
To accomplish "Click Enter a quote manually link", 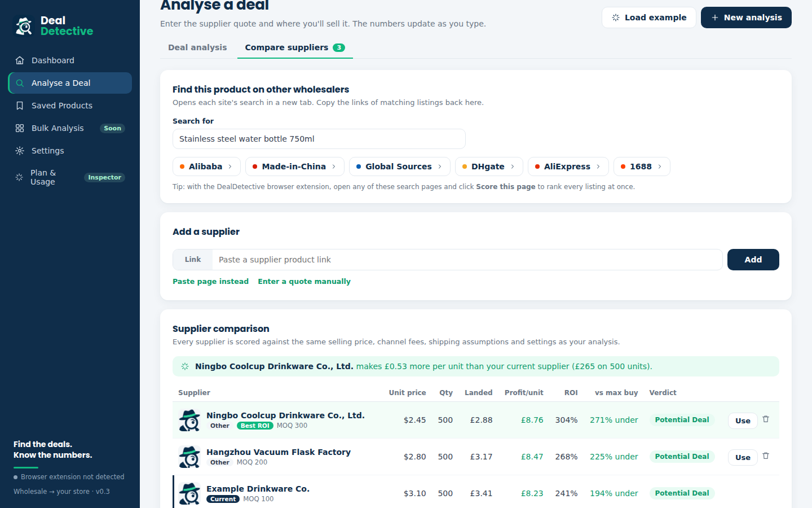I will pyautogui.click(x=304, y=282).
